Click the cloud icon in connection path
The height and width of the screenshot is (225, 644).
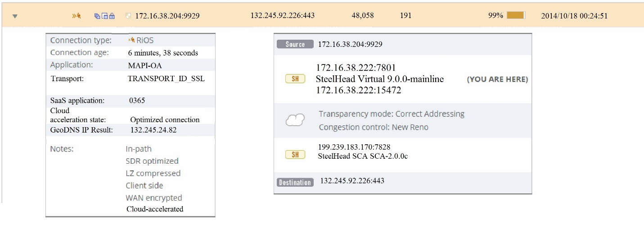(x=295, y=120)
